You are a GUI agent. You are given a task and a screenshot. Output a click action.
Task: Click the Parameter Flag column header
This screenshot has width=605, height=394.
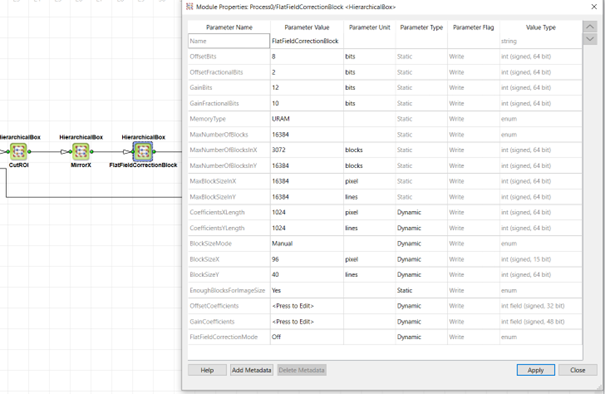click(x=473, y=27)
